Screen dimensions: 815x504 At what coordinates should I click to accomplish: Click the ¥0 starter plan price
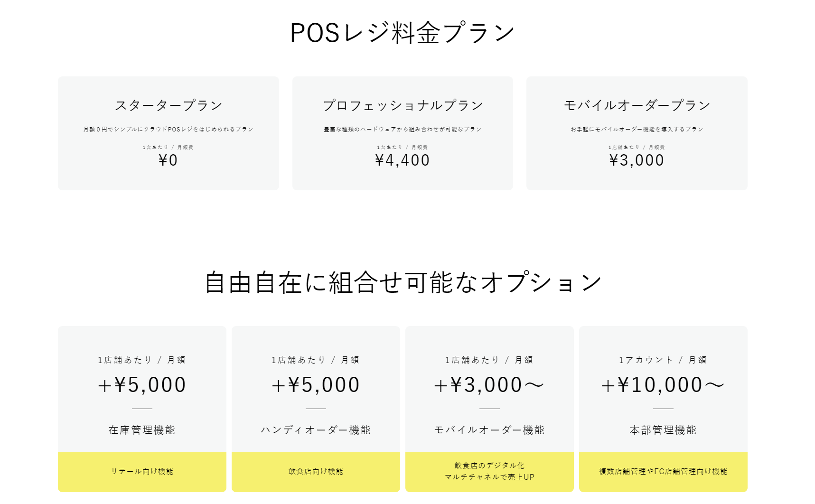(169, 160)
